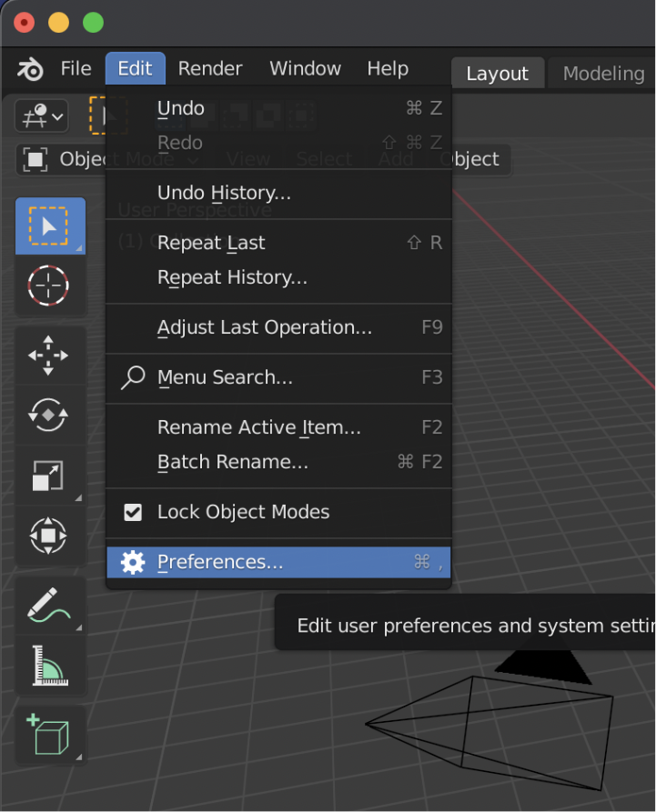Open Menu Search from Edit menu

pyautogui.click(x=278, y=377)
